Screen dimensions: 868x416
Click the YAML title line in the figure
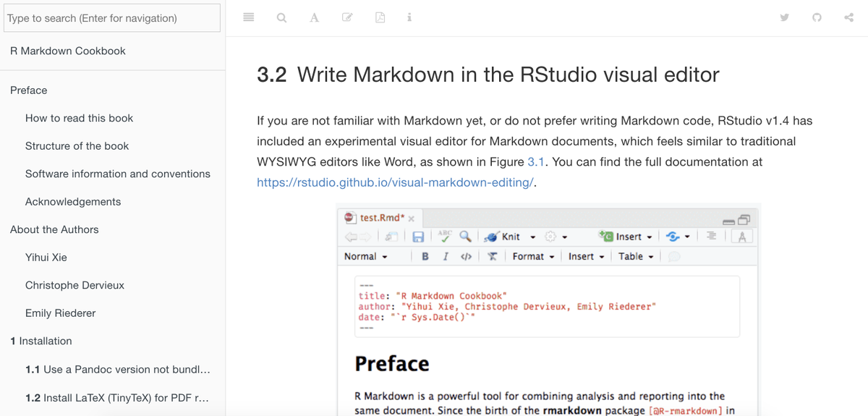coord(433,296)
